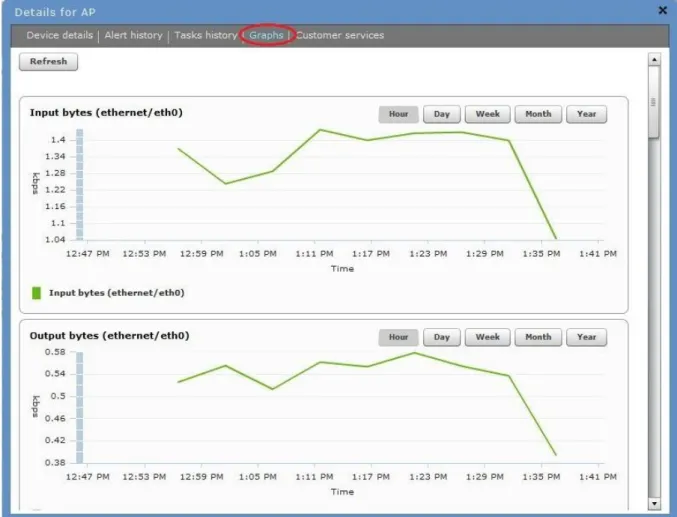Switch to Alert history tab
The height and width of the screenshot is (517, 677).
[x=133, y=35]
